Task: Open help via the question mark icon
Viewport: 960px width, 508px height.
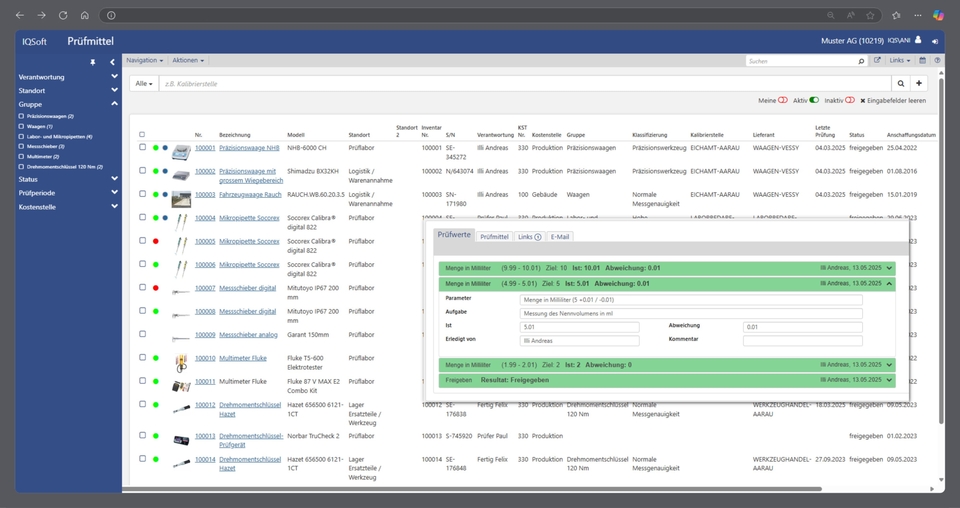Action: [935, 61]
